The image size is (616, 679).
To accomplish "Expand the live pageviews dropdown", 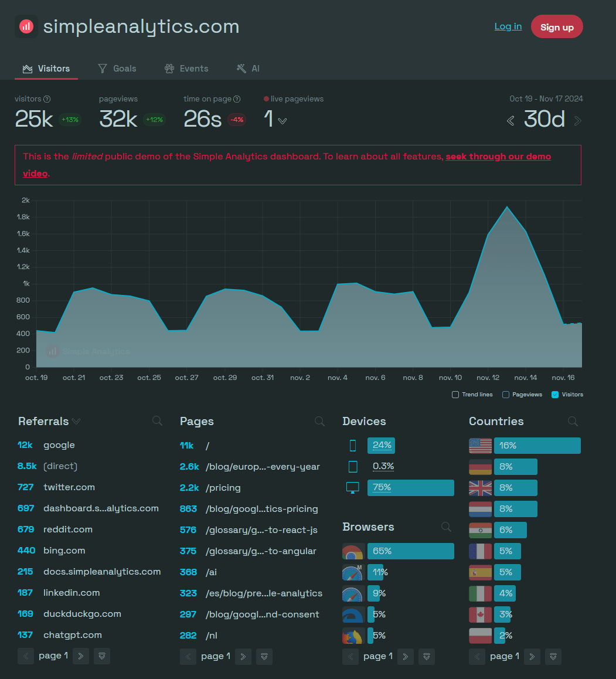I will (283, 121).
